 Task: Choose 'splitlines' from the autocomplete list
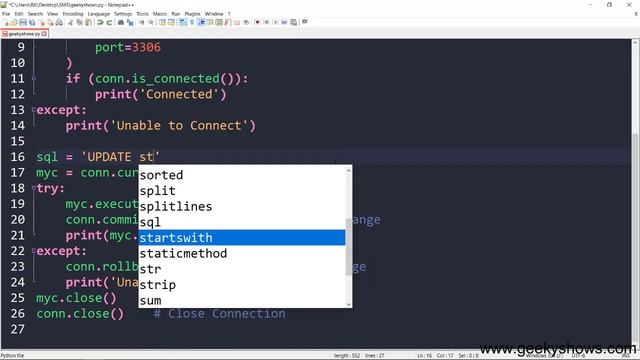pos(242,207)
